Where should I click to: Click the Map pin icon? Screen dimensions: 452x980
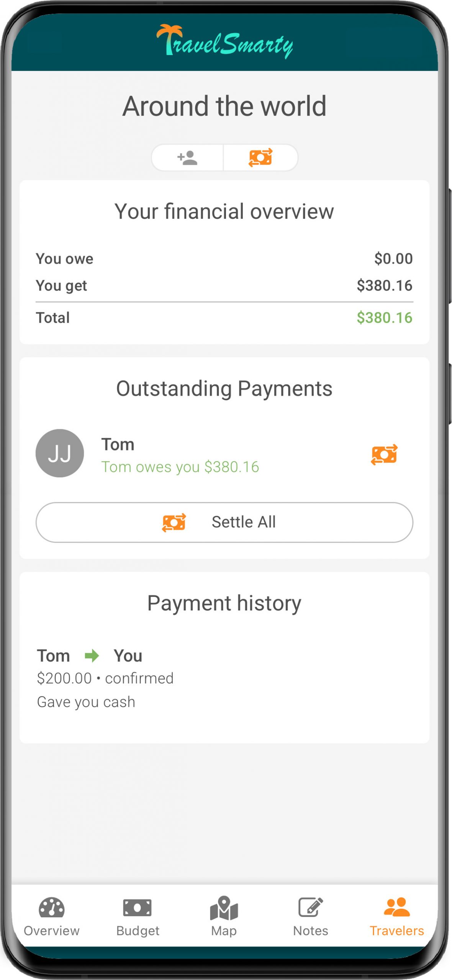pos(224,908)
